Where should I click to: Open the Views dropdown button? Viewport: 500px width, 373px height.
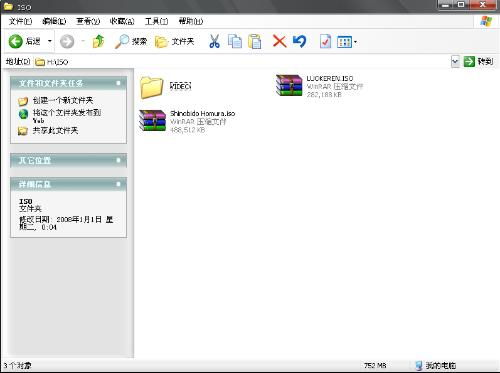pos(347,42)
